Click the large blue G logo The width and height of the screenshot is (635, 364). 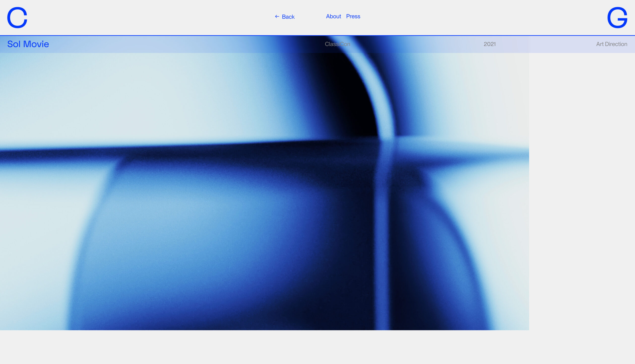(x=617, y=18)
